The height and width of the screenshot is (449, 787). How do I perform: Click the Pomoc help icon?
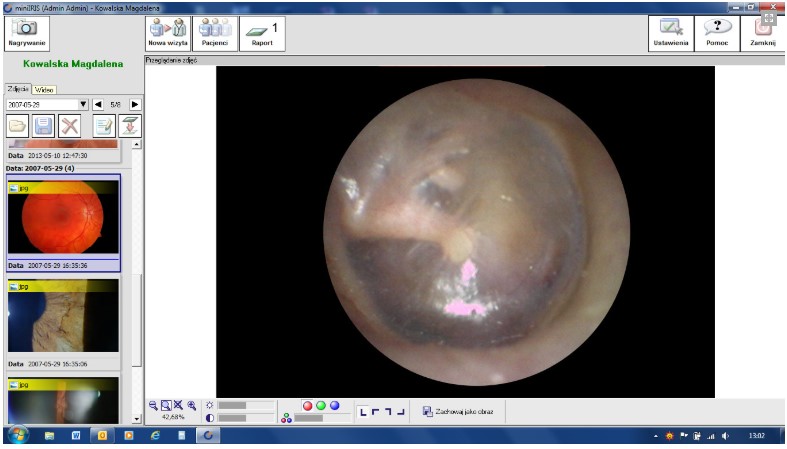tap(717, 33)
